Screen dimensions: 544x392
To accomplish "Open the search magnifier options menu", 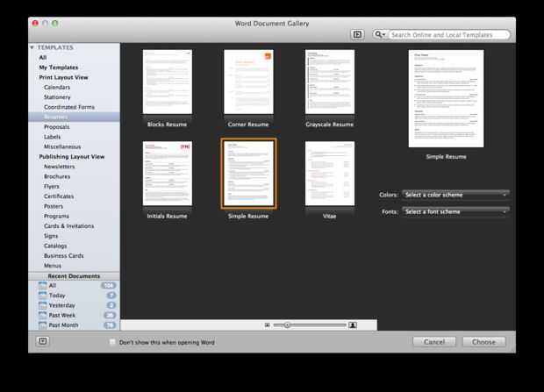I will [x=380, y=34].
